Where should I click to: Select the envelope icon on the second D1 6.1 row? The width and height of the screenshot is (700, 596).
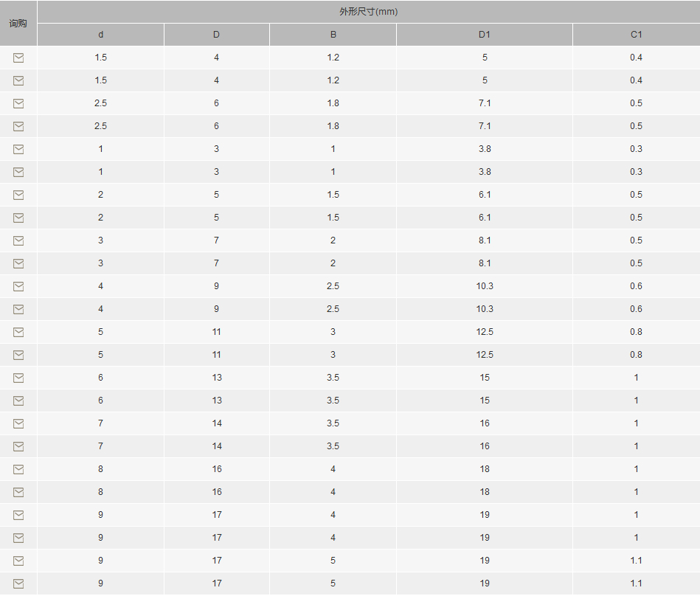[x=18, y=218]
